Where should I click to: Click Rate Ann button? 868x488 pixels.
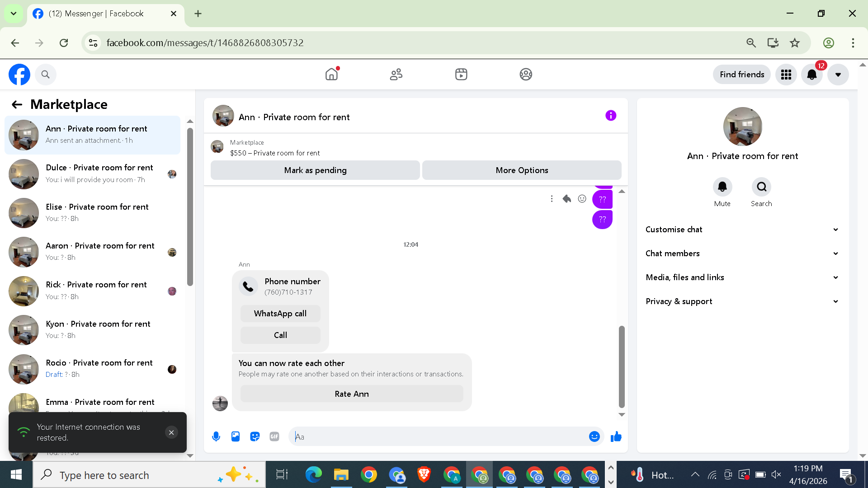point(352,394)
